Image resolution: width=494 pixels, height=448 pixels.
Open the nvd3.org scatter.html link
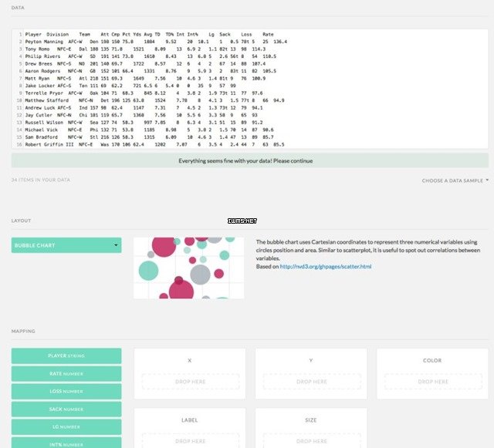pyautogui.click(x=325, y=267)
